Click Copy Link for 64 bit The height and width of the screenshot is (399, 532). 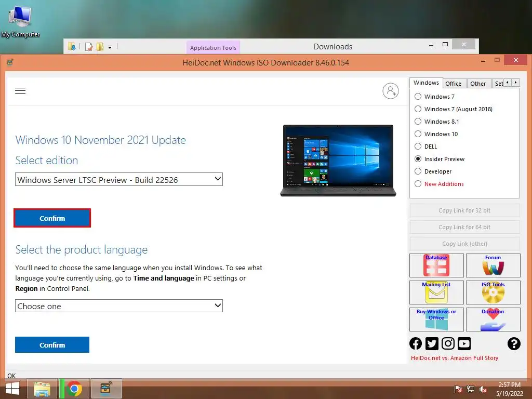click(x=464, y=227)
